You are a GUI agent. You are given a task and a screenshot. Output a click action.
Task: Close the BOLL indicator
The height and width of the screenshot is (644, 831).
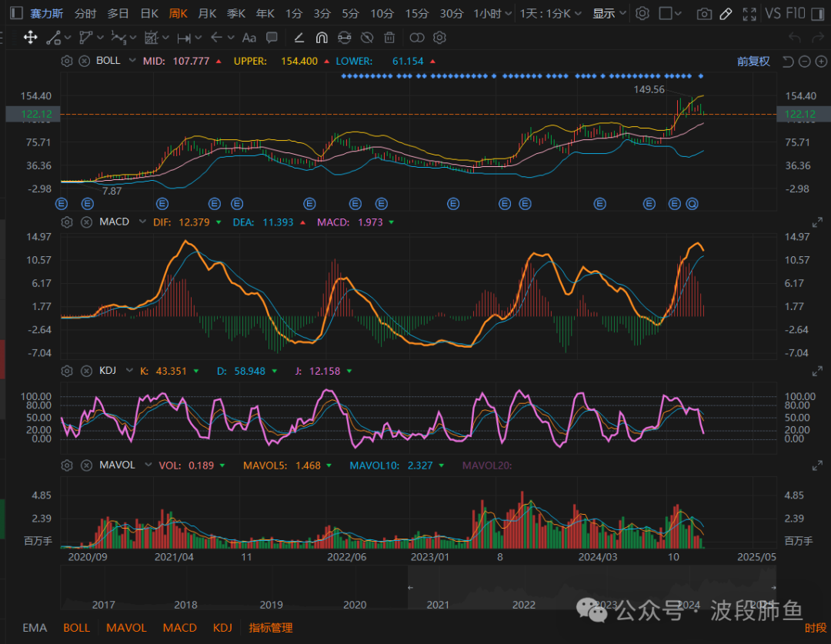(85, 61)
